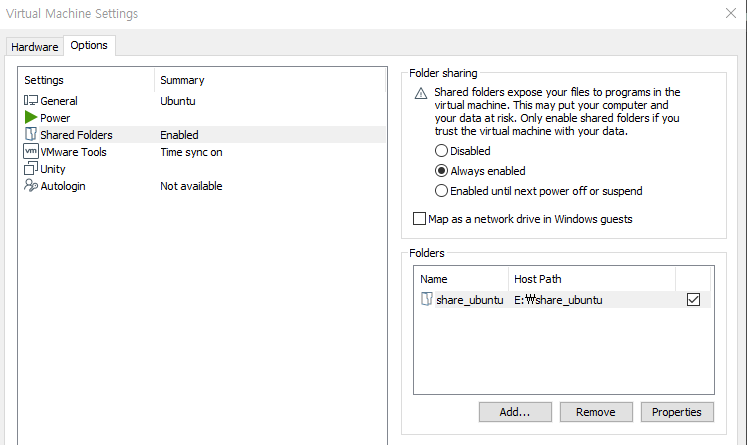This screenshot has width=747, height=445.
Task: Click the Add... button
Action: (515, 412)
